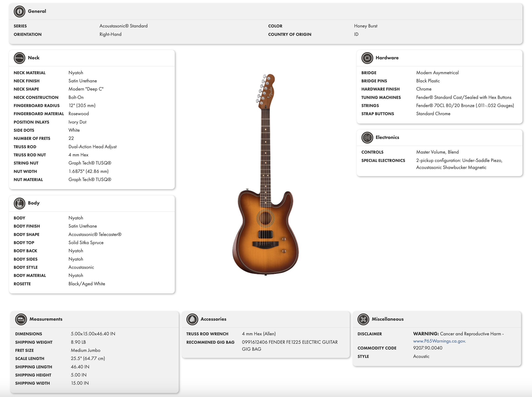The image size is (532, 397).
Task: Click the Bolt-On neck construction value
Action: click(76, 97)
